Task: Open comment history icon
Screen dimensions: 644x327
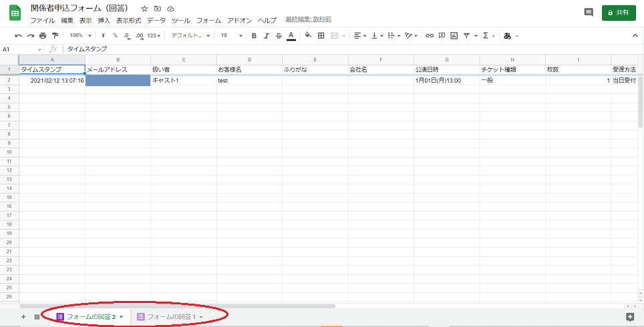Action: tap(589, 13)
